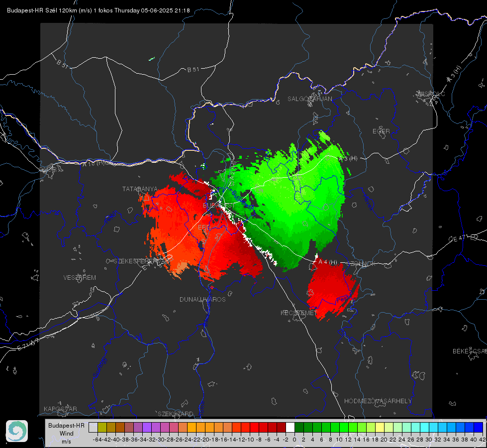This screenshot has width=487, height=448.
Task: Click the -64 value on the legend scale
Action: click(97, 440)
